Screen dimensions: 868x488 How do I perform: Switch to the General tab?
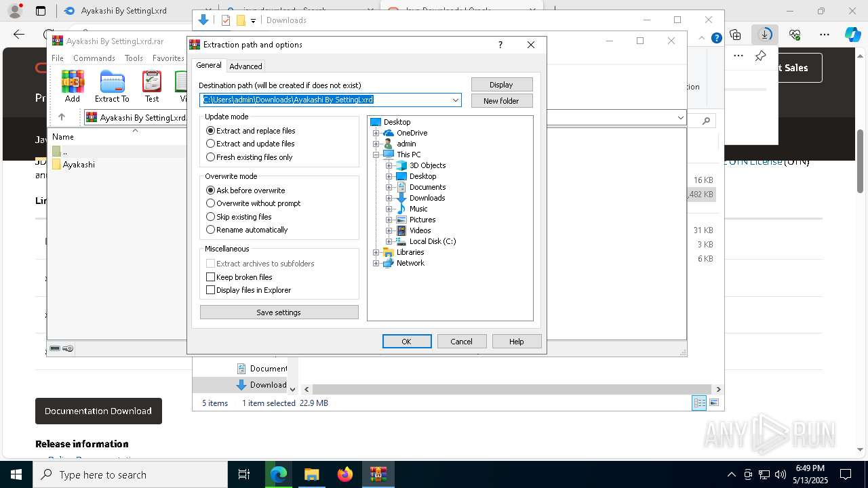click(x=209, y=65)
